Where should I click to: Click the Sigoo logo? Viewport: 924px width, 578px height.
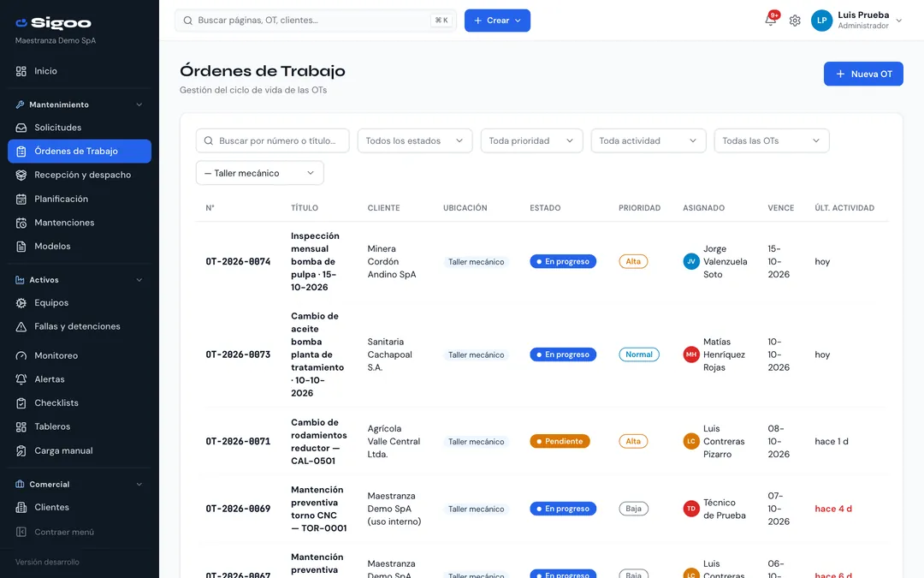pos(53,23)
